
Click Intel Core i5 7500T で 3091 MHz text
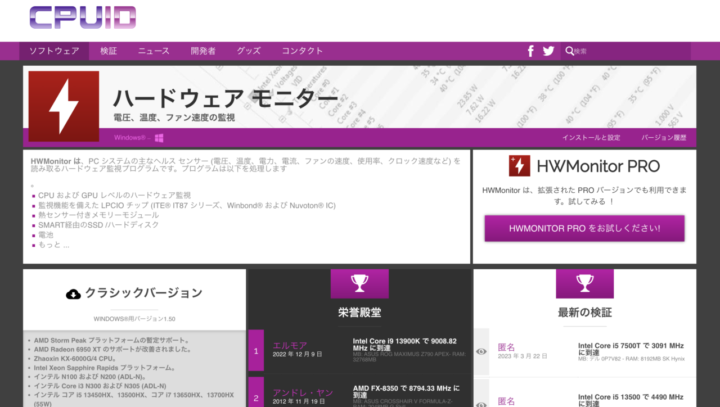click(630, 349)
